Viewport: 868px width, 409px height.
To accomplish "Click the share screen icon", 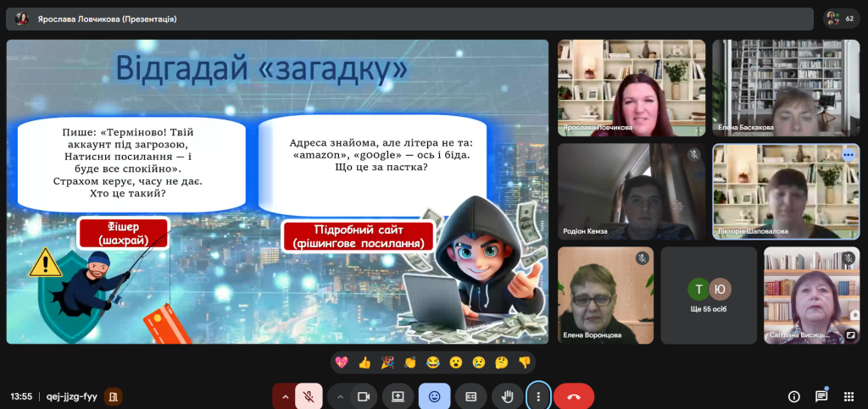I will [x=398, y=396].
